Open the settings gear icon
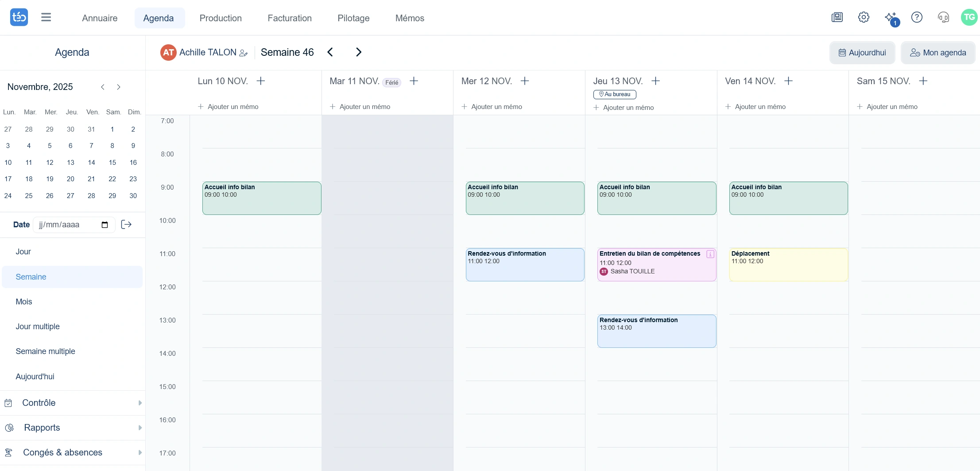 point(864,17)
